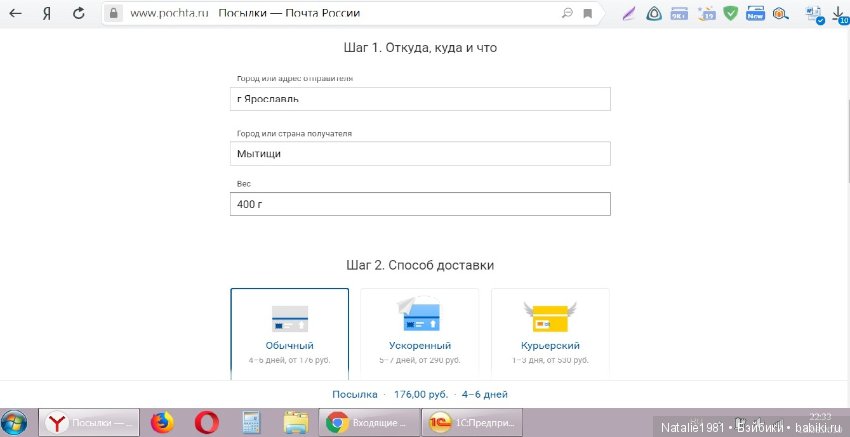Edit the sender city field 'г Ярославль'
850x437 pixels.
pyautogui.click(x=420, y=99)
